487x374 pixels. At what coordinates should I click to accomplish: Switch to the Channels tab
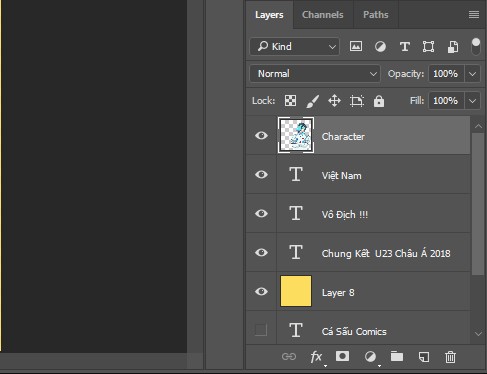(x=323, y=15)
